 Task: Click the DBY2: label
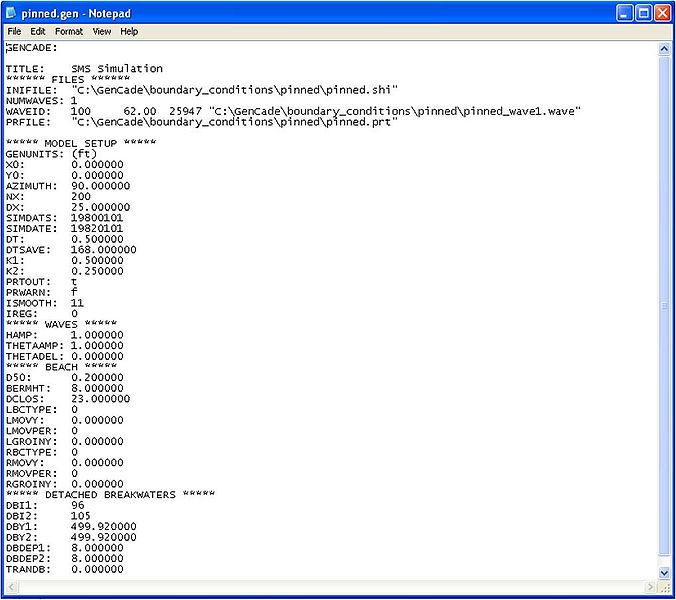(x=22, y=537)
